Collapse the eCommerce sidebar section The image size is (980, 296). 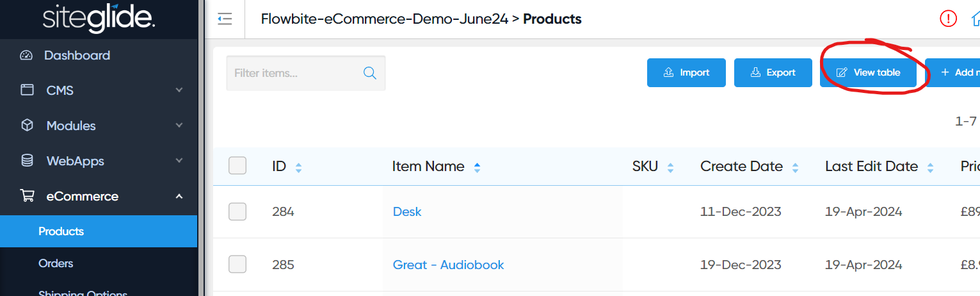(x=179, y=196)
